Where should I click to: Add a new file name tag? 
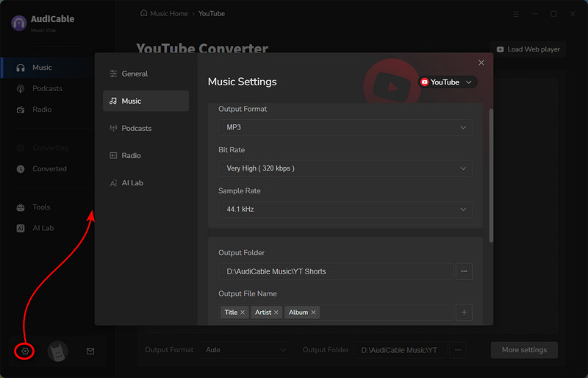point(464,313)
